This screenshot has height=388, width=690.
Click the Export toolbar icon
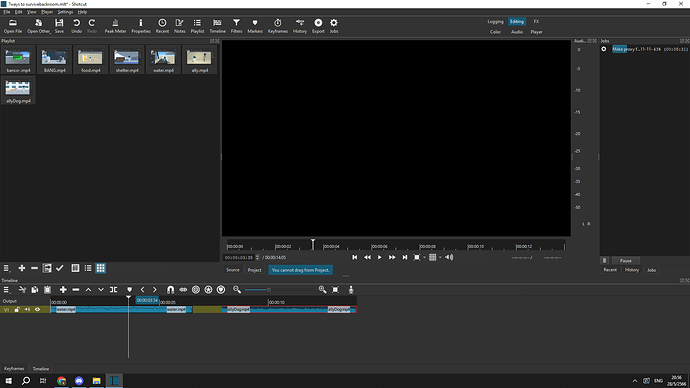point(318,26)
